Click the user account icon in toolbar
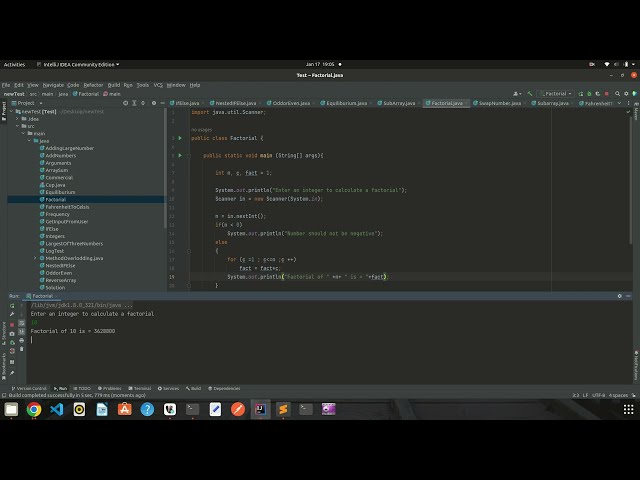 tap(516, 93)
